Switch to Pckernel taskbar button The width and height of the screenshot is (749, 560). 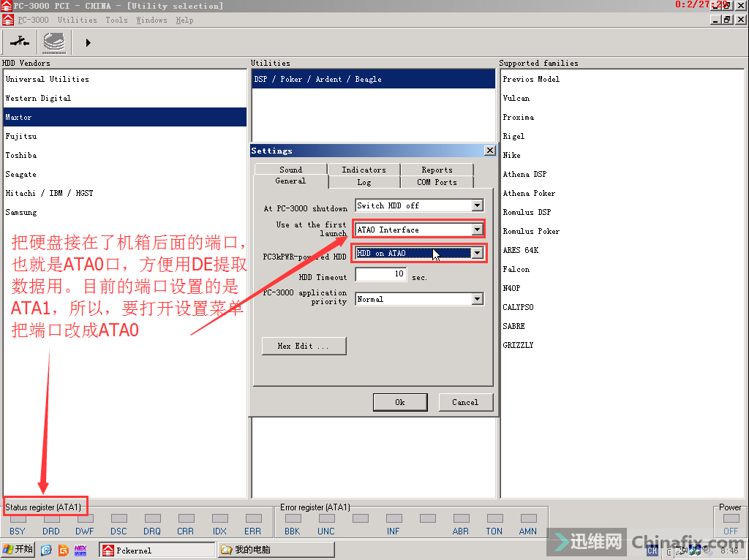(157, 550)
